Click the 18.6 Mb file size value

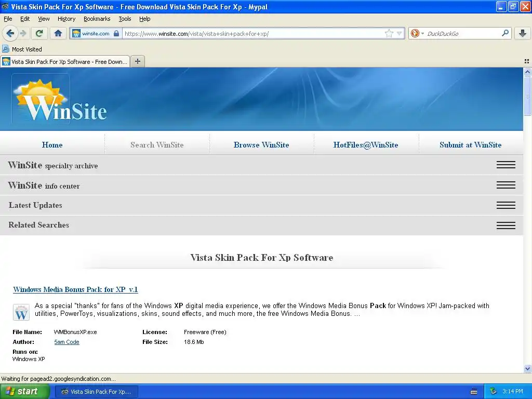[194, 342]
